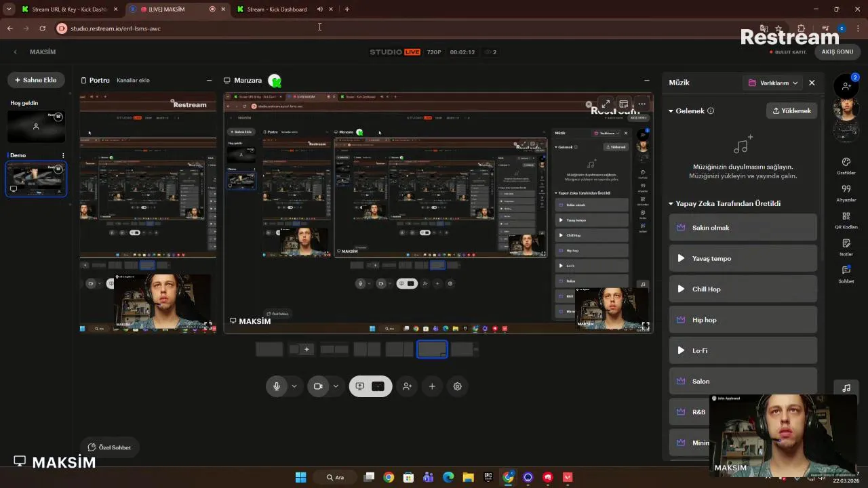Play the Chill Hop track

pos(681,289)
